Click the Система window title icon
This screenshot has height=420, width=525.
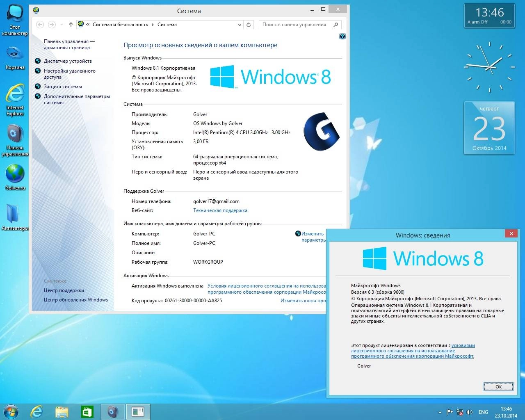tap(36, 10)
